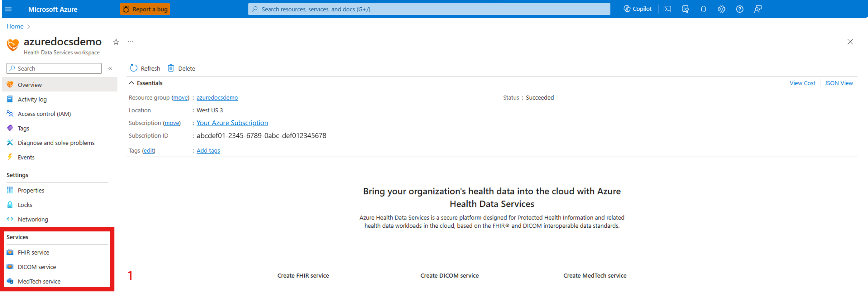This screenshot has width=868, height=292.
Task: Open Copilot from the top bar
Action: point(637,9)
